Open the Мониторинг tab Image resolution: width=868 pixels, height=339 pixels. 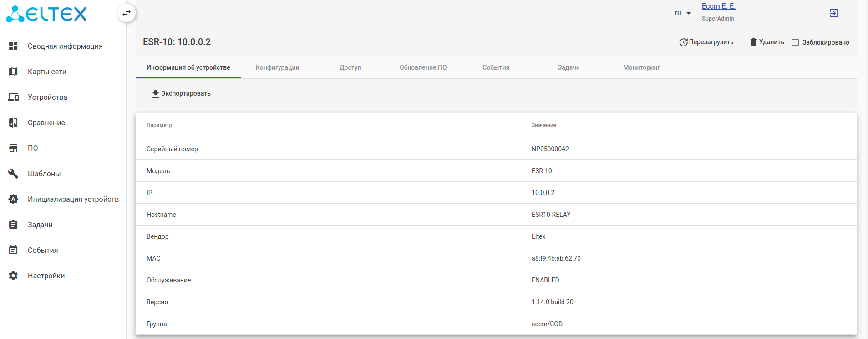[642, 67]
